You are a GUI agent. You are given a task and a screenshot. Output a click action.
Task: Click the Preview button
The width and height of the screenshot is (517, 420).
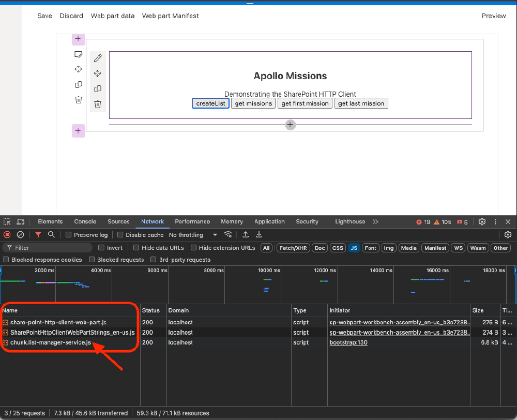pyautogui.click(x=494, y=16)
